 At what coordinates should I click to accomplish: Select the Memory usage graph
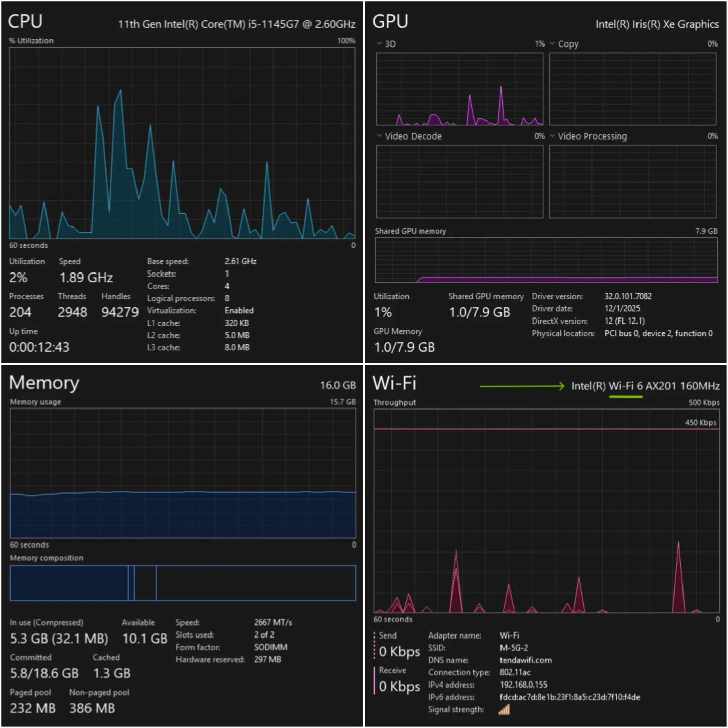pyautogui.click(x=183, y=473)
